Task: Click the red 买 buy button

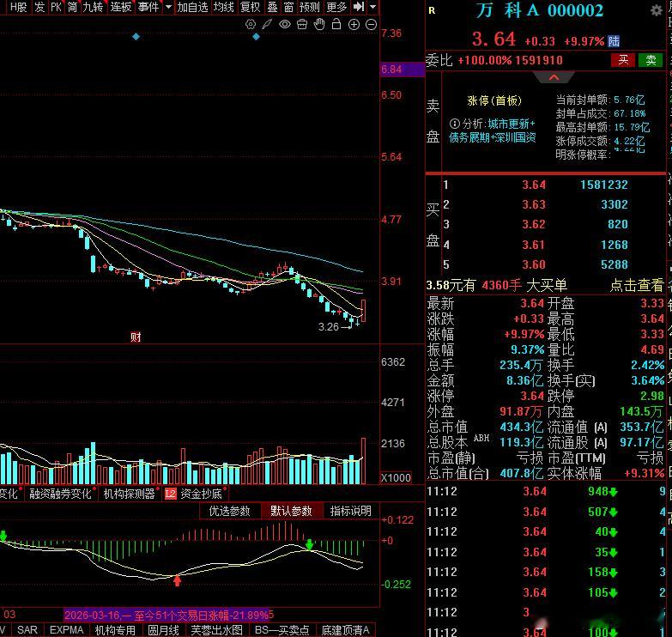Action: click(x=623, y=60)
